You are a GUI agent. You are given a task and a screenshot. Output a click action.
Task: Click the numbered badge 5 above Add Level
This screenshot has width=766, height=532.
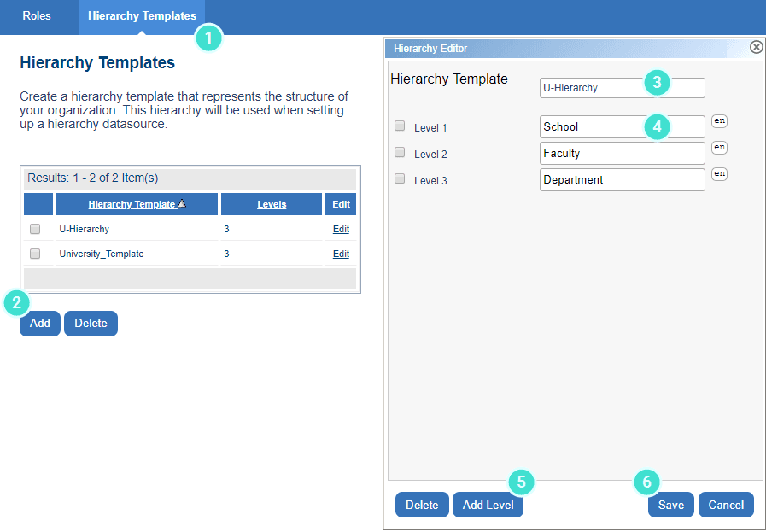tap(522, 482)
